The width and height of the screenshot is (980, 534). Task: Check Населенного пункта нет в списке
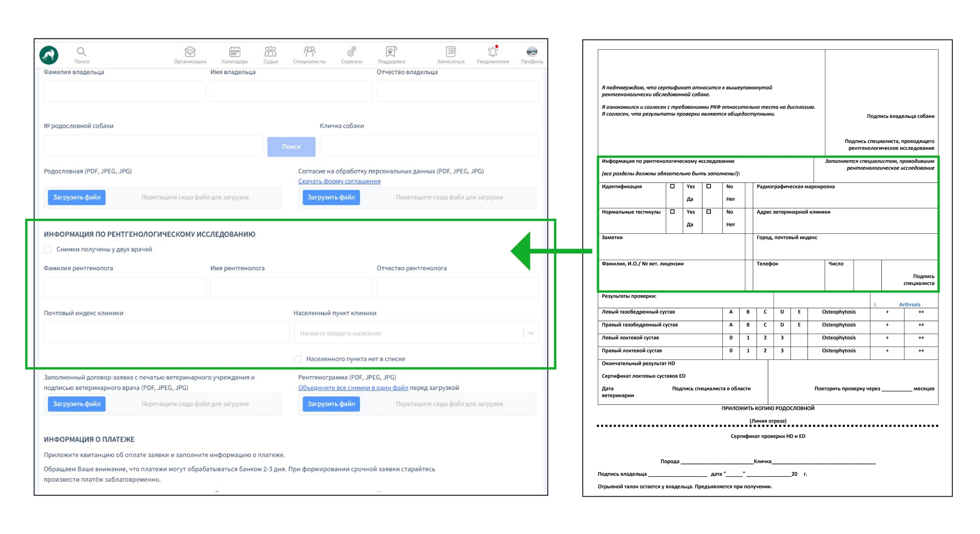click(x=297, y=359)
